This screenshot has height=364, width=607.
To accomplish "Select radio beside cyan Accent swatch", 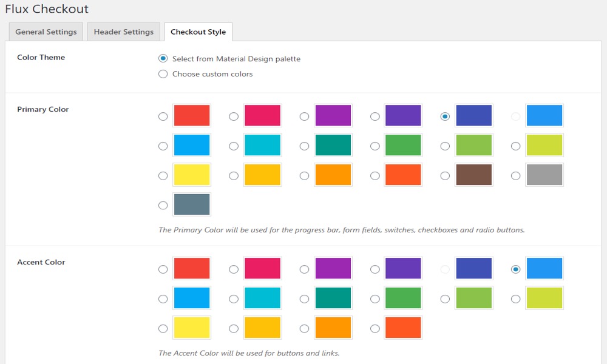I will [x=234, y=299].
